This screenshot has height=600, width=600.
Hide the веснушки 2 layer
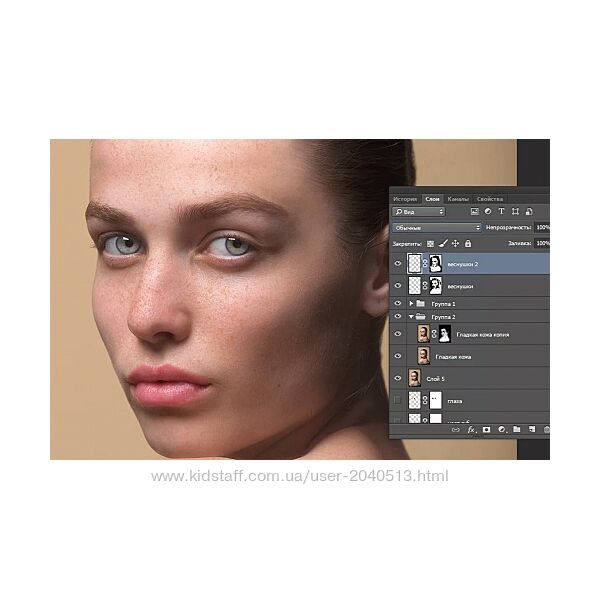(x=398, y=263)
